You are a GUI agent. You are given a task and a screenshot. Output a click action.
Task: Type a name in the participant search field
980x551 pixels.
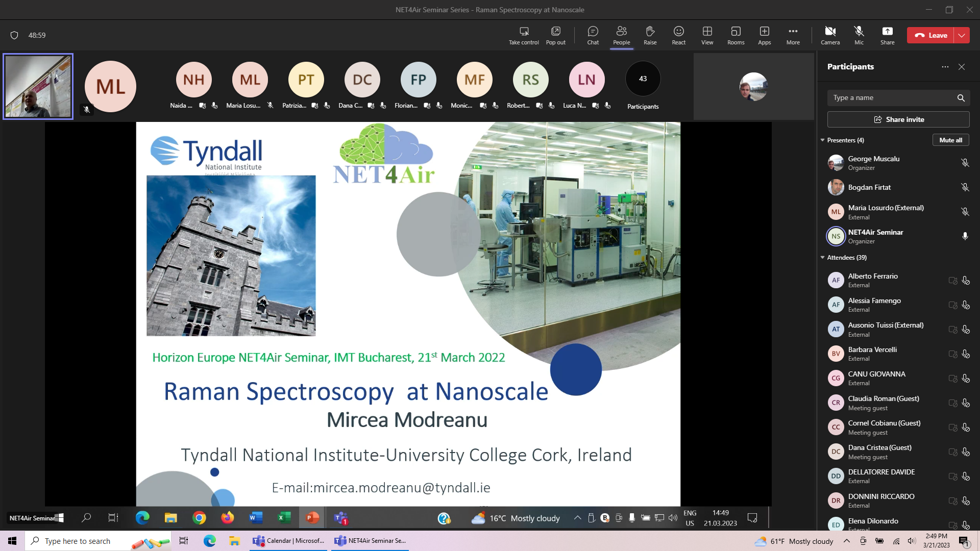click(x=893, y=97)
